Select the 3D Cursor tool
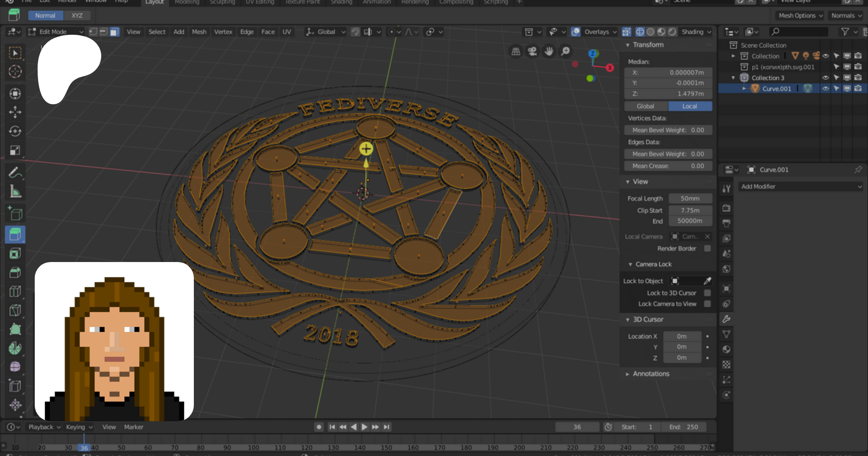Image resolution: width=868 pixels, height=456 pixels. click(x=15, y=71)
